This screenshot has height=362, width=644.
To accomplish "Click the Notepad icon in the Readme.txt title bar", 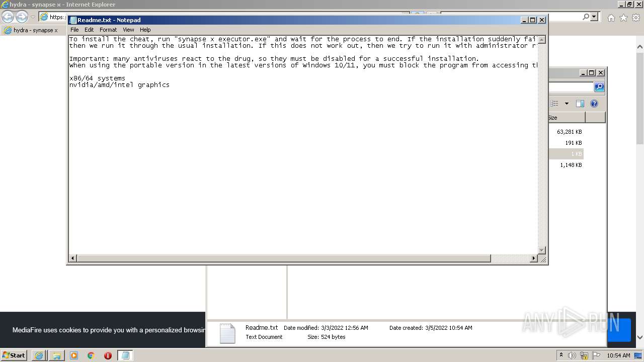I will point(73,20).
